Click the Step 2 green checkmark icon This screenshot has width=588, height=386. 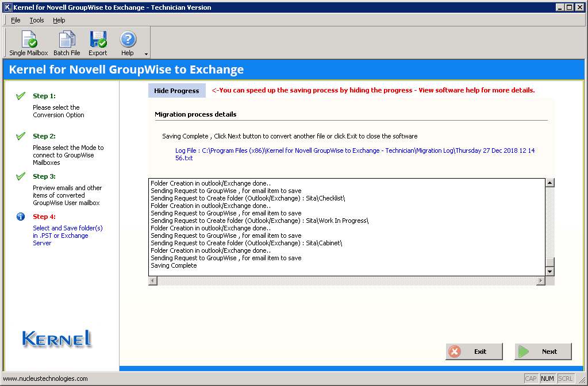[x=21, y=136]
